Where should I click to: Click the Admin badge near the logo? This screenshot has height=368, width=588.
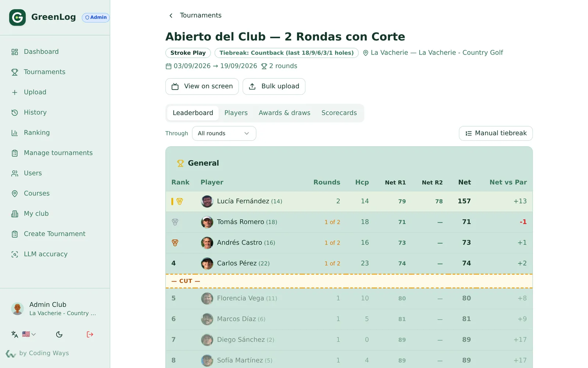(96, 17)
